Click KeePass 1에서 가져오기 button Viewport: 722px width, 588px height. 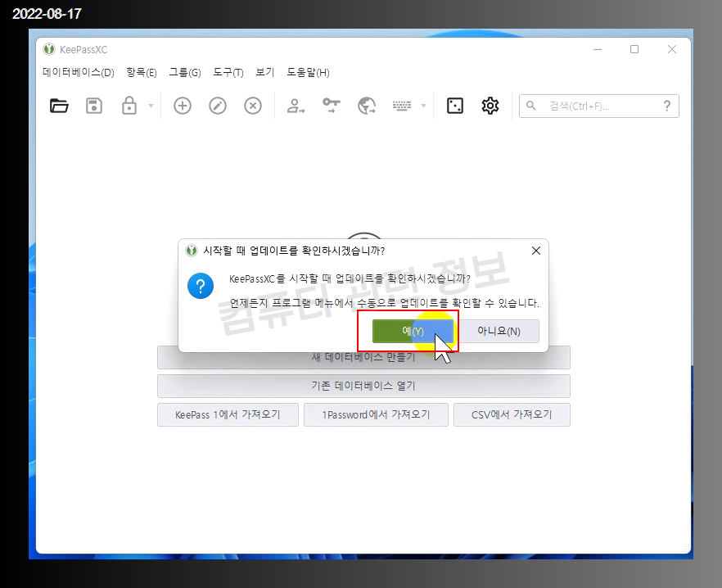(228, 414)
